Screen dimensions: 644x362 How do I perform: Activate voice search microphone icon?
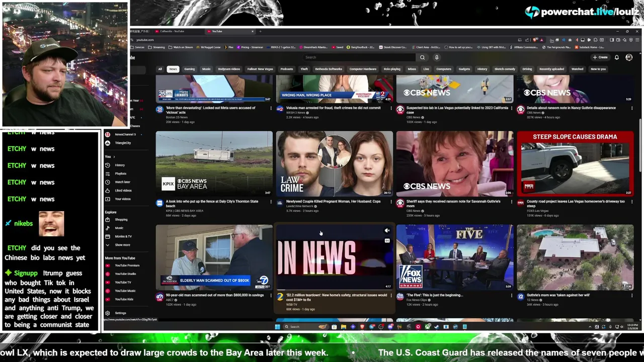[437, 57]
